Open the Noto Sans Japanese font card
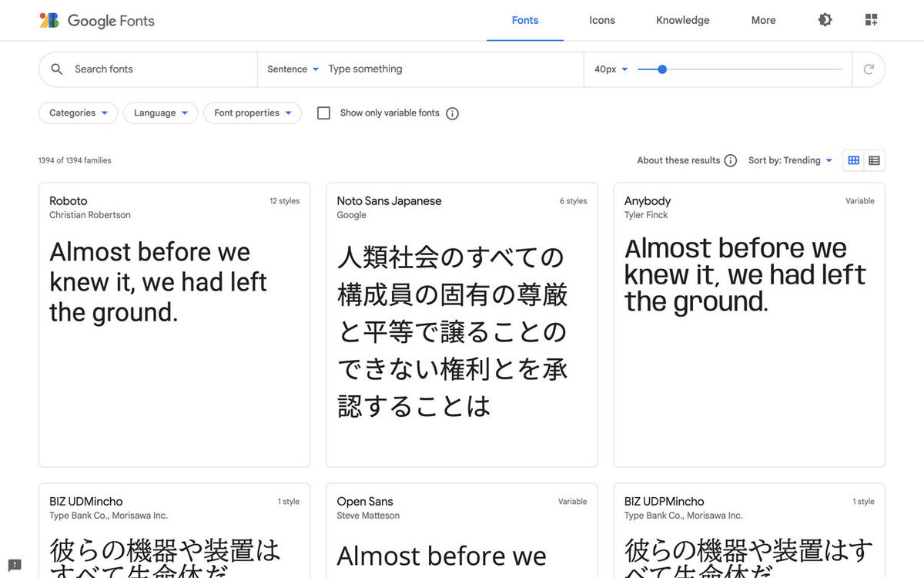The image size is (924, 578). [x=462, y=324]
